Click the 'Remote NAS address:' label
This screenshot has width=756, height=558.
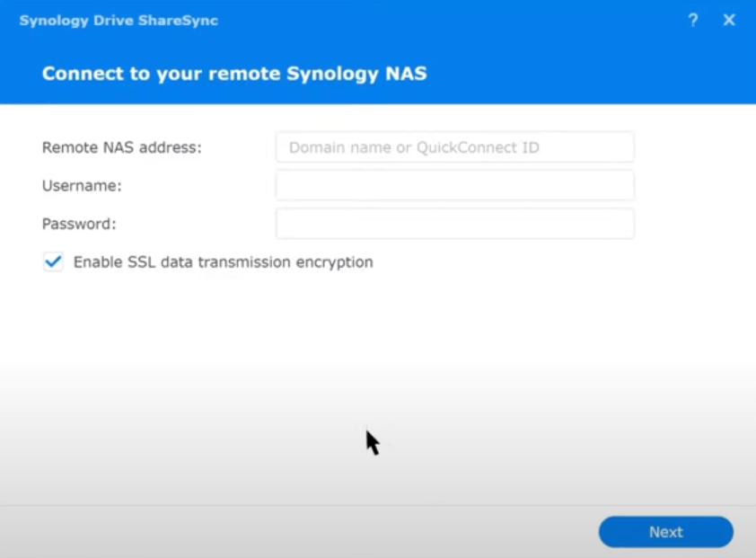point(122,147)
